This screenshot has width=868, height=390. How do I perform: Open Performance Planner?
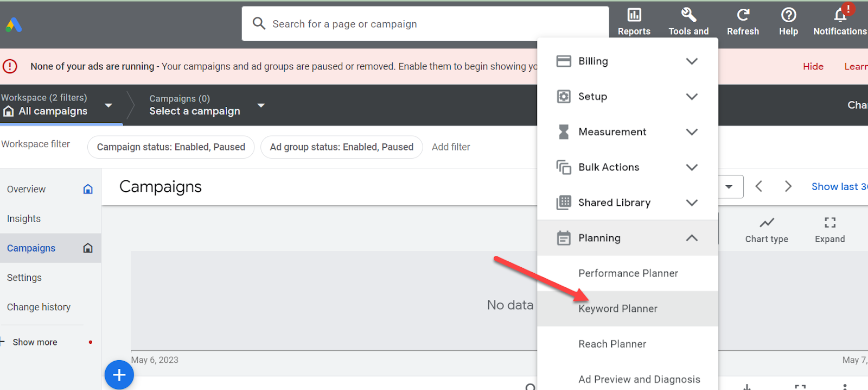point(628,273)
